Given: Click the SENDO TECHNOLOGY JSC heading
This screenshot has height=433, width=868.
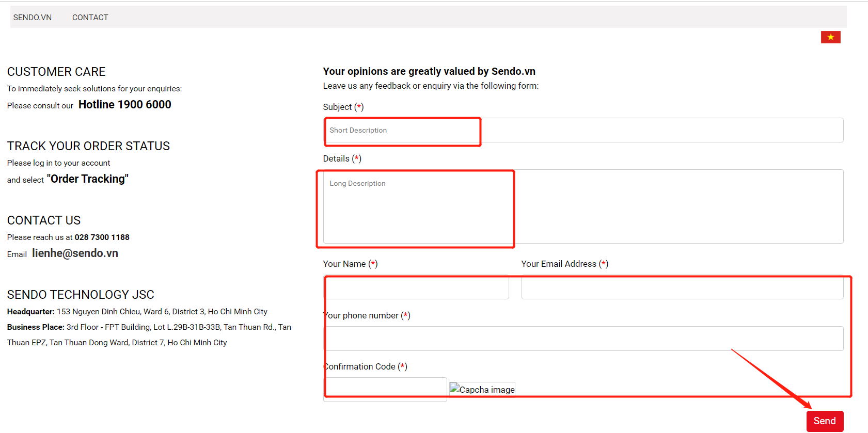Looking at the screenshot, I should tap(81, 295).
